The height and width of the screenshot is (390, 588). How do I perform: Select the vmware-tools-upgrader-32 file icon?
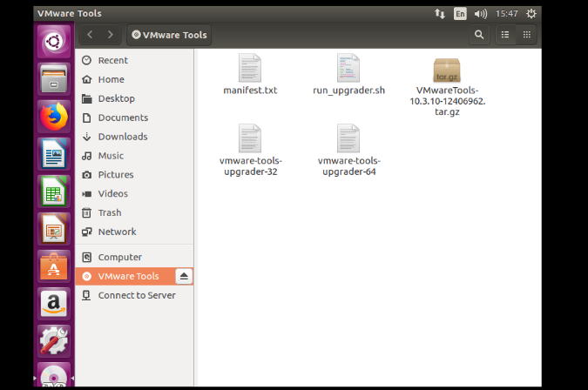pos(250,138)
